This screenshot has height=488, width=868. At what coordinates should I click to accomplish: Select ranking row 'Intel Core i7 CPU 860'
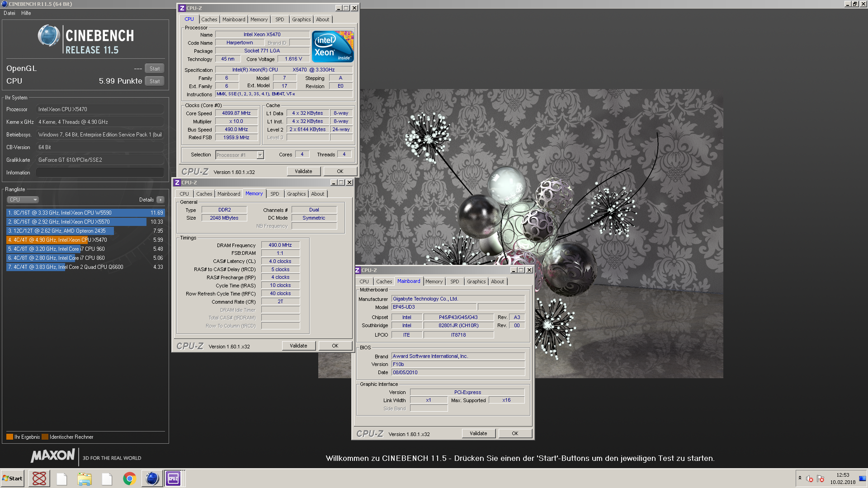(x=85, y=258)
